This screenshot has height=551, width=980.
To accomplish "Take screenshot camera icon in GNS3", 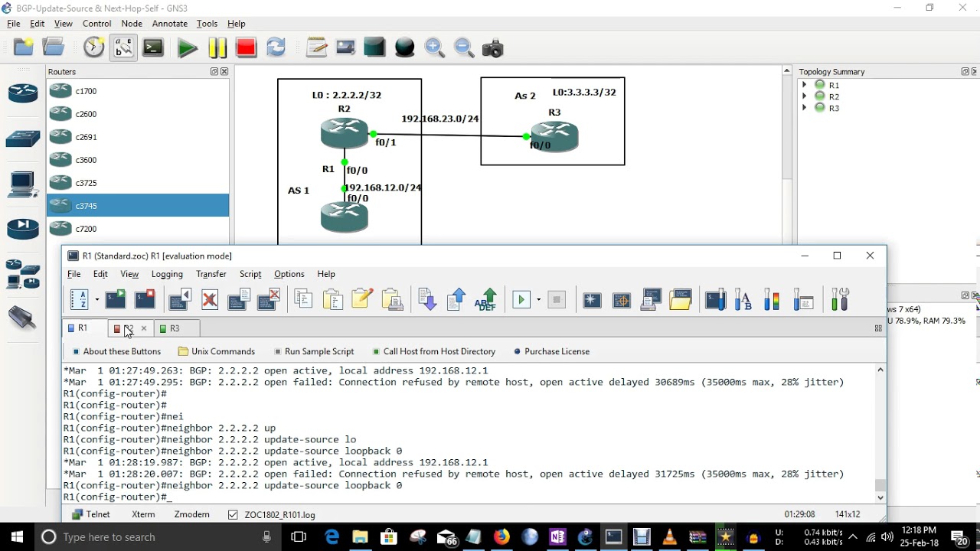I will (x=492, y=48).
